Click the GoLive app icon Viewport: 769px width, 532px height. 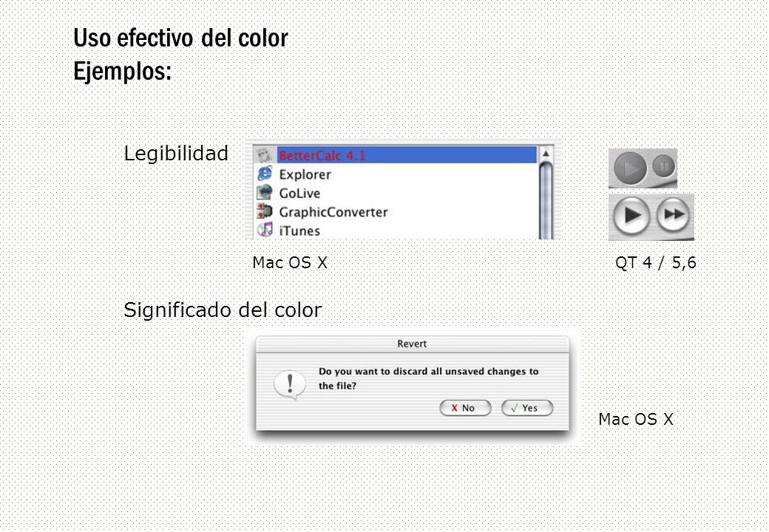point(265,193)
